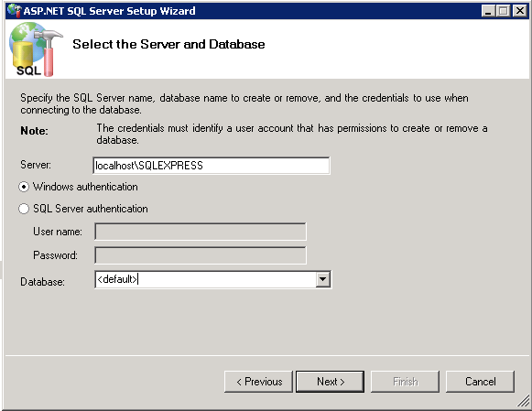Click the SQL globe and hammer wizard icon

coord(36,49)
